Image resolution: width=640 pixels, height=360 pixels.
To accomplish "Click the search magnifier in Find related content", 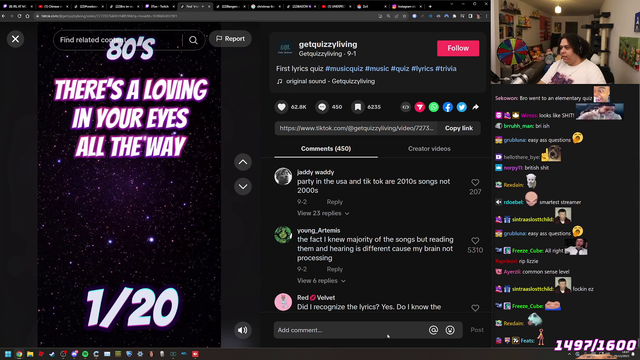I will (x=193, y=40).
